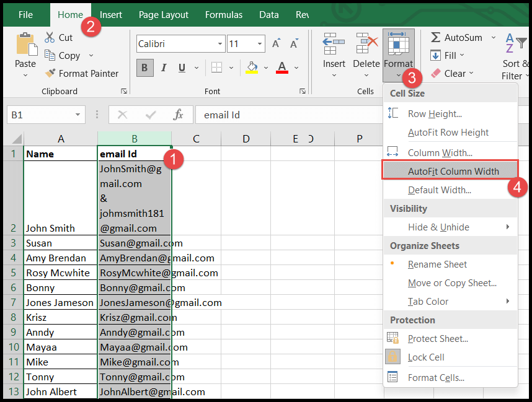Screen dimensions: 532x402
Task: Click the Insert cells icon
Action: tap(334, 43)
